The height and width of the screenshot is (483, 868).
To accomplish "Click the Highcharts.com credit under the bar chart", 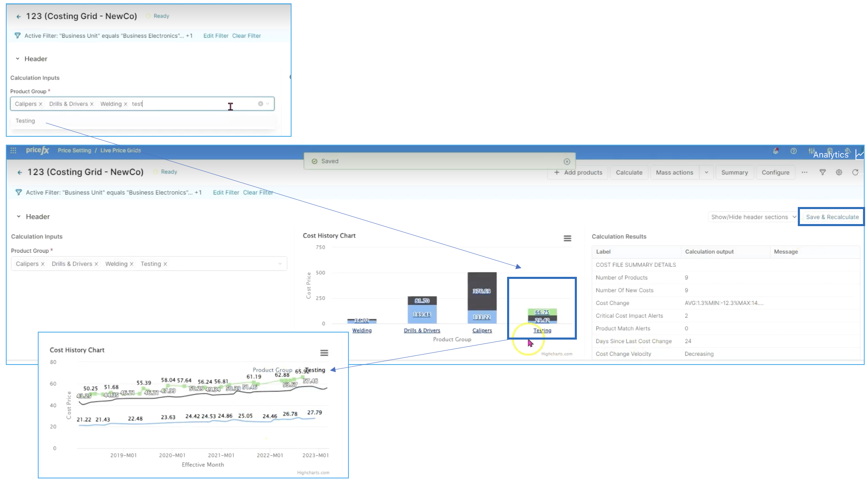I will point(557,354).
